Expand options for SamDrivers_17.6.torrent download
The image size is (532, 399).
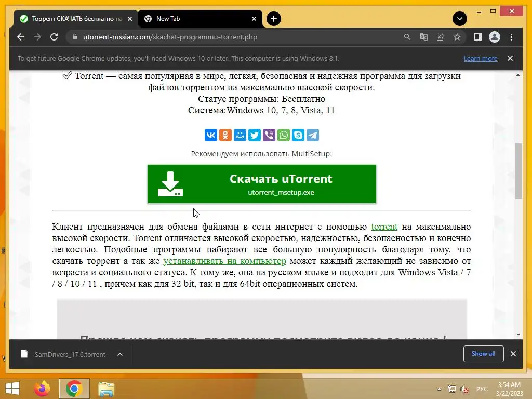[x=120, y=354]
